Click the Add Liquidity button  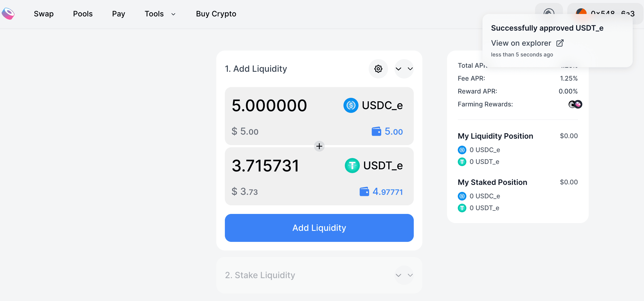click(319, 228)
